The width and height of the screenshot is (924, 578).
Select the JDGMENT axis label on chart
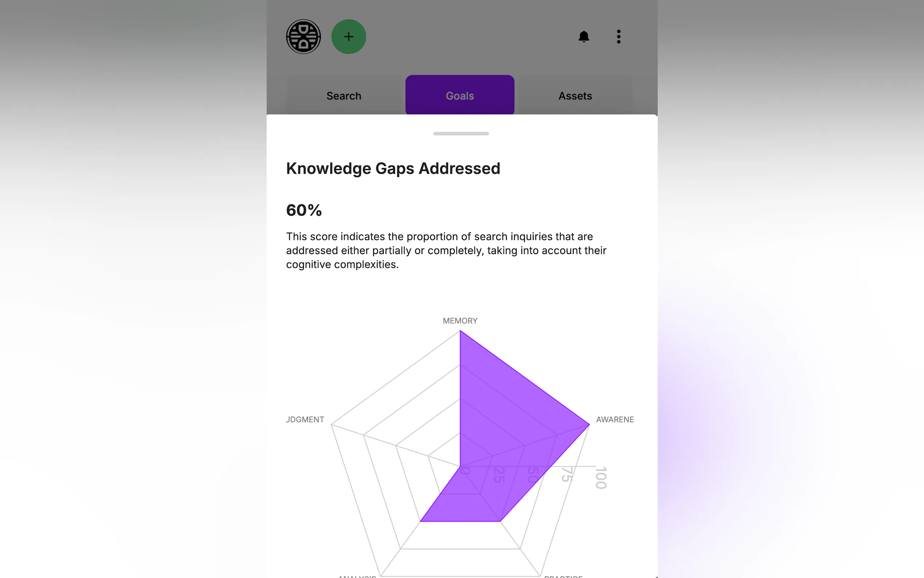(305, 419)
